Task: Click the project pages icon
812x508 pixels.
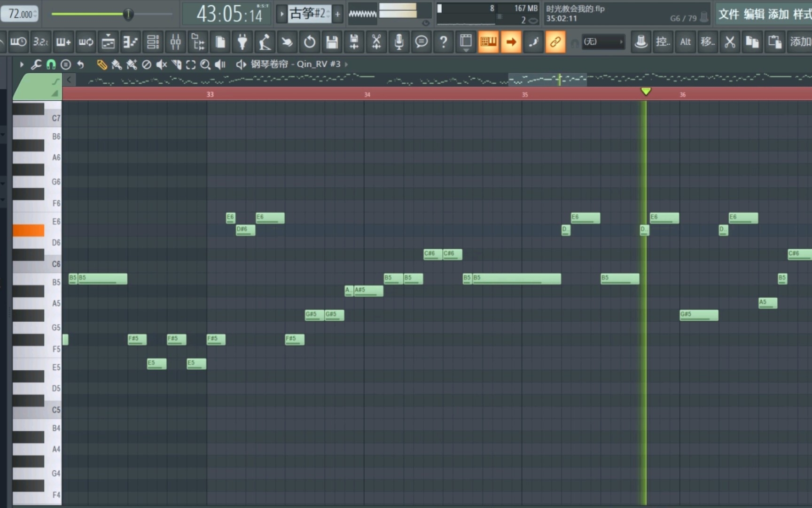Action: (x=220, y=42)
